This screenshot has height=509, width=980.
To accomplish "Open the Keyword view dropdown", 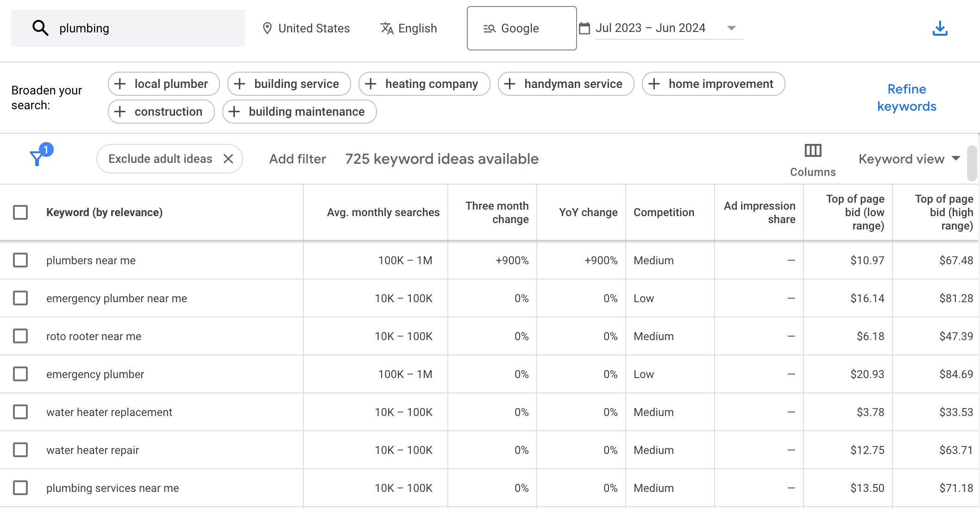I will point(909,159).
